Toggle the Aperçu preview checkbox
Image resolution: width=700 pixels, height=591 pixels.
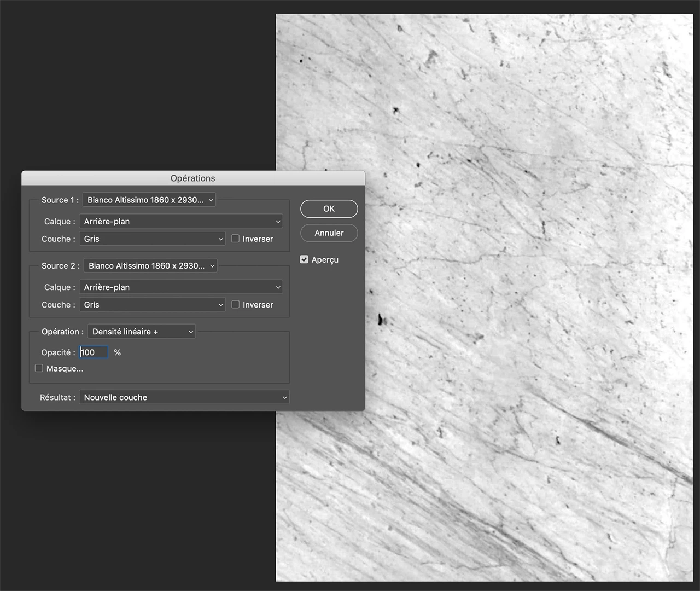coord(304,259)
